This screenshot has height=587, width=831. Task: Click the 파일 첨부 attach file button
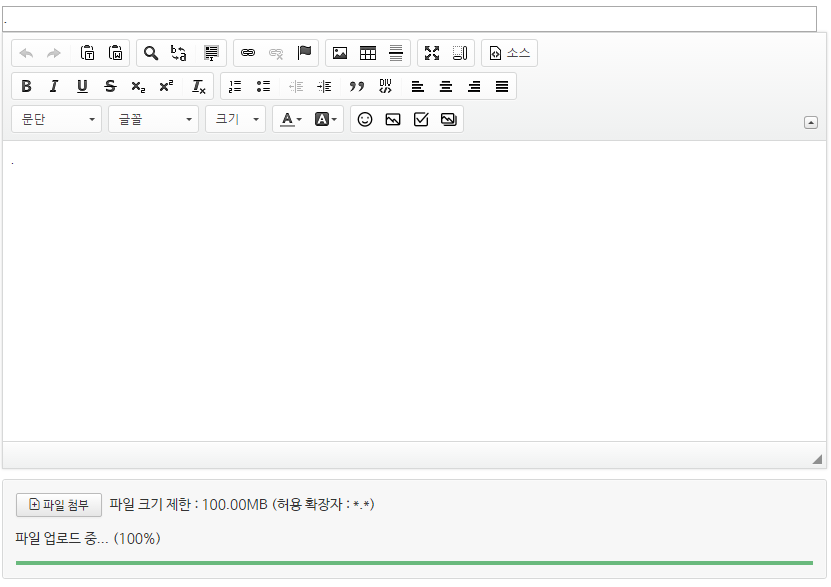click(x=59, y=504)
